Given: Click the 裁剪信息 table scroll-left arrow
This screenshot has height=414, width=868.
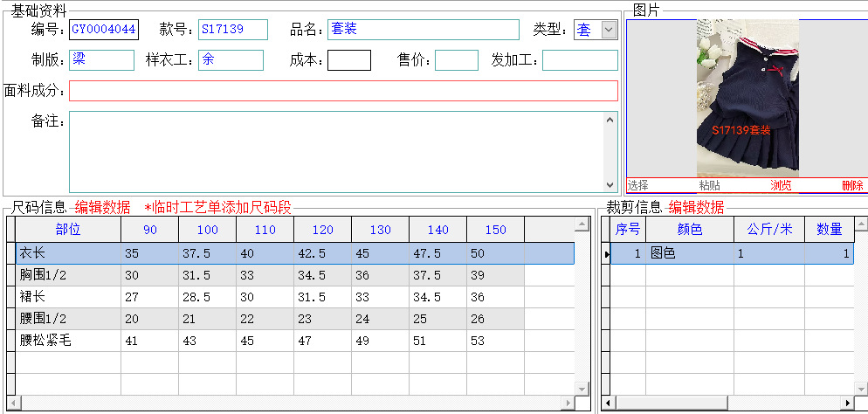Looking at the screenshot, I should pos(609,403).
